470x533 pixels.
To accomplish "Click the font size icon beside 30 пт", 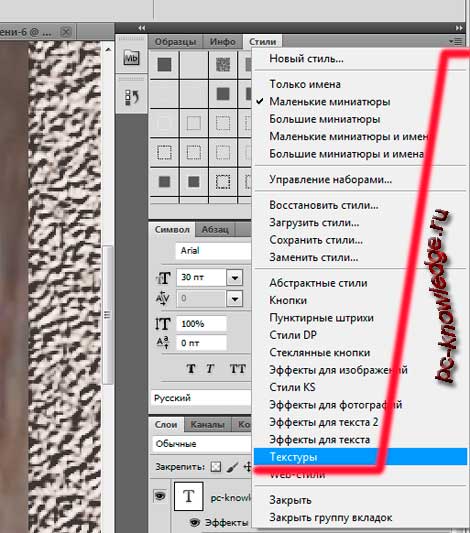I will click(x=163, y=278).
